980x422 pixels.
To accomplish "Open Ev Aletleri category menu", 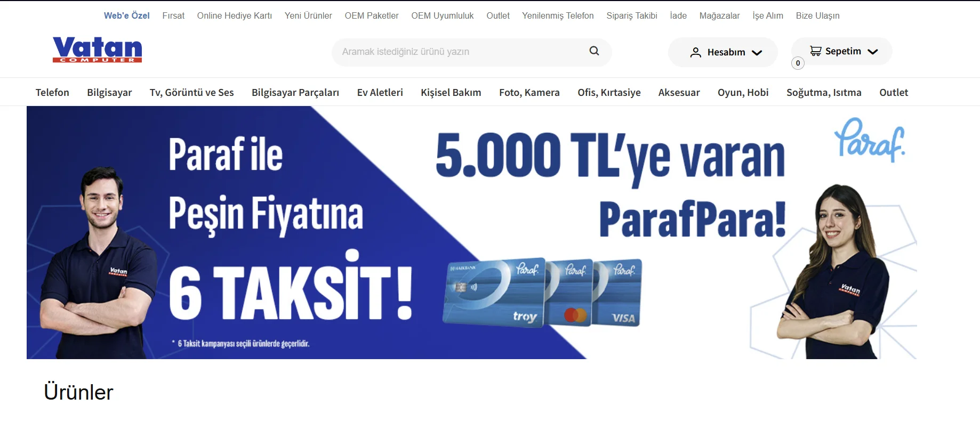I will point(380,92).
